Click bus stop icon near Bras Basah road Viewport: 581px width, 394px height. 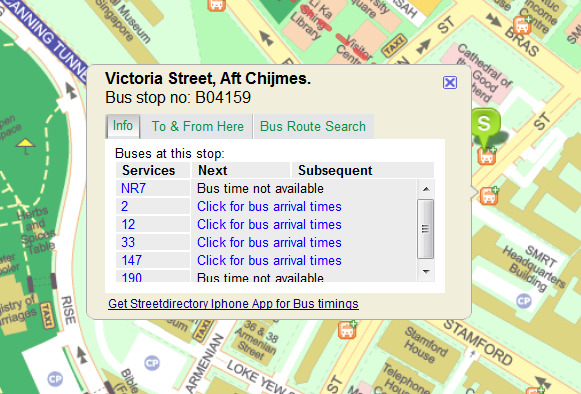pyautogui.click(x=522, y=24)
